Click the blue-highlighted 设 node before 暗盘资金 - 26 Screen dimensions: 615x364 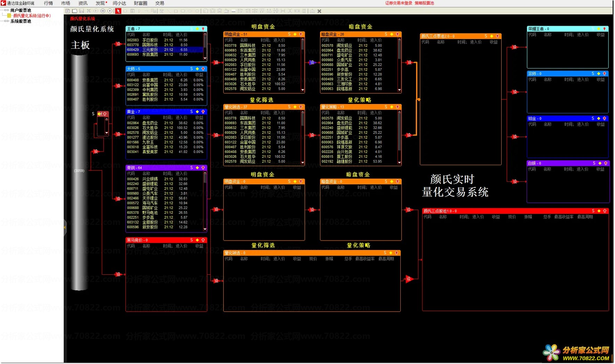[x=312, y=63]
